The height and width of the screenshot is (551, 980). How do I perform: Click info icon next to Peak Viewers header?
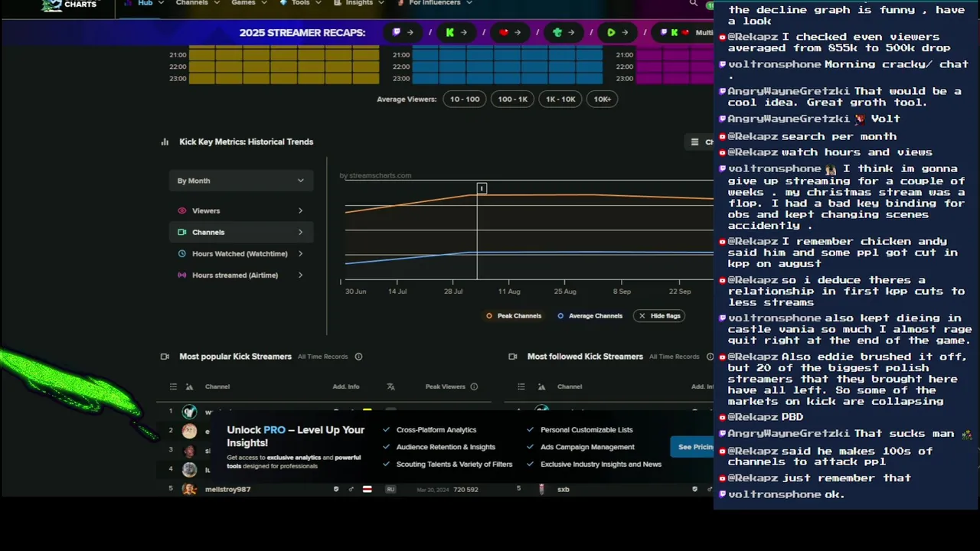[x=474, y=386]
